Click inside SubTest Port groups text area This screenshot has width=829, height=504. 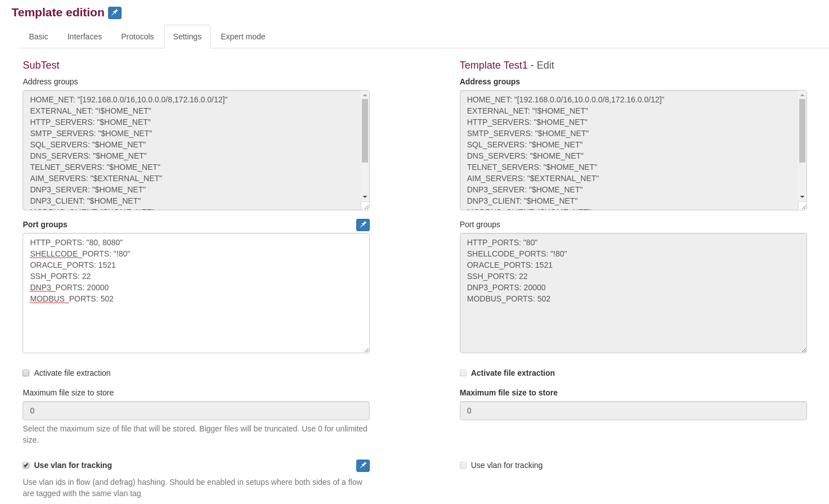coord(196,326)
